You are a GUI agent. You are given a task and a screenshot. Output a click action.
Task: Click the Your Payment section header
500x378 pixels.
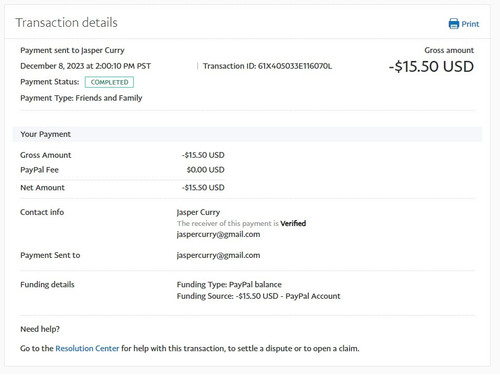pos(247,134)
